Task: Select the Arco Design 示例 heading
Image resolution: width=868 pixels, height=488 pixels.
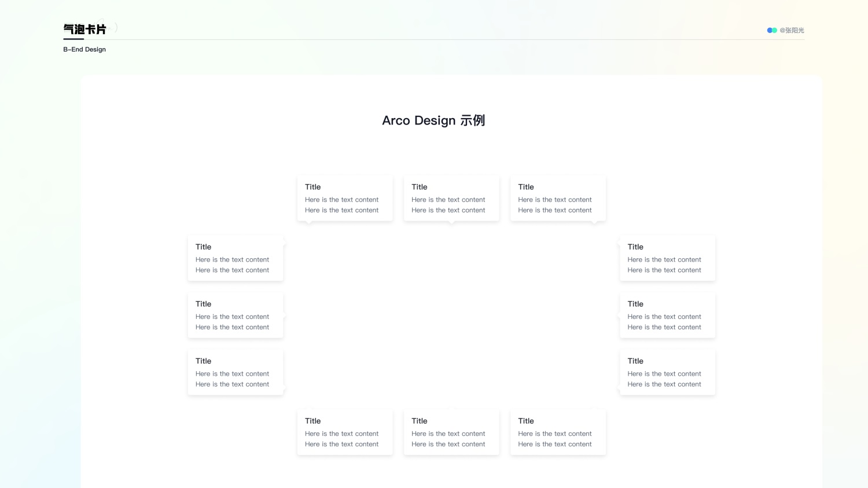Action: [x=433, y=120]
